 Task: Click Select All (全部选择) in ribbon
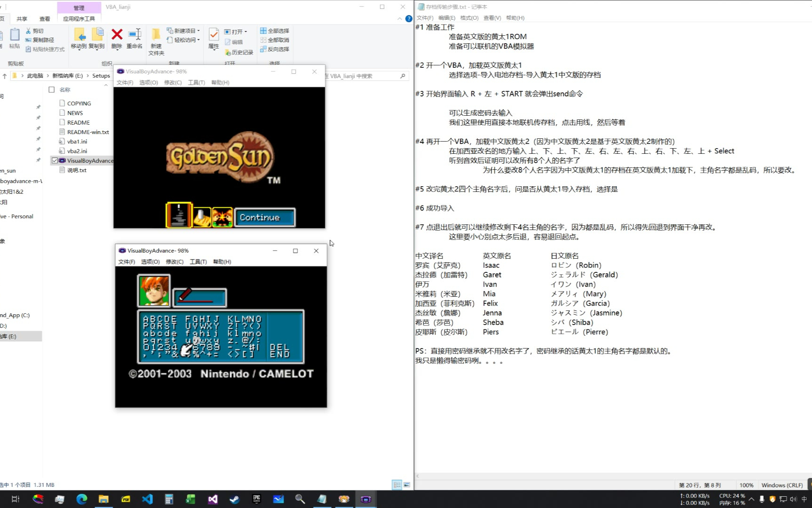click(275, 31)
